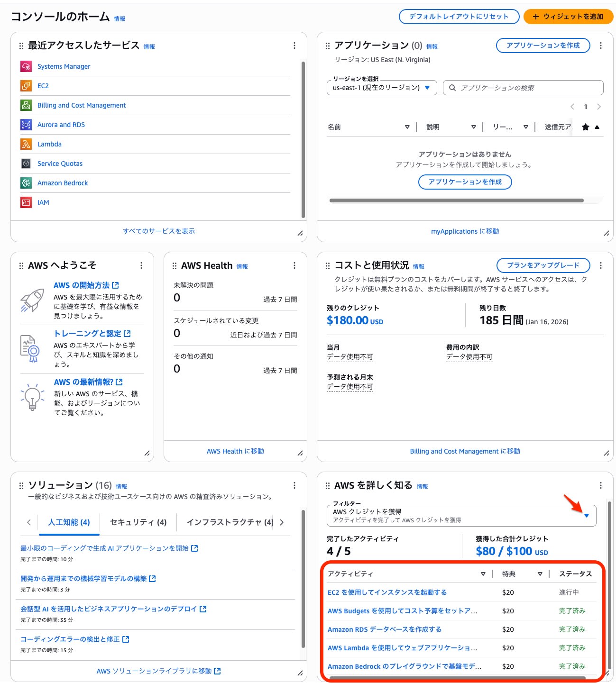Click the $180.00 USD remaining credit value

(355, 321)
